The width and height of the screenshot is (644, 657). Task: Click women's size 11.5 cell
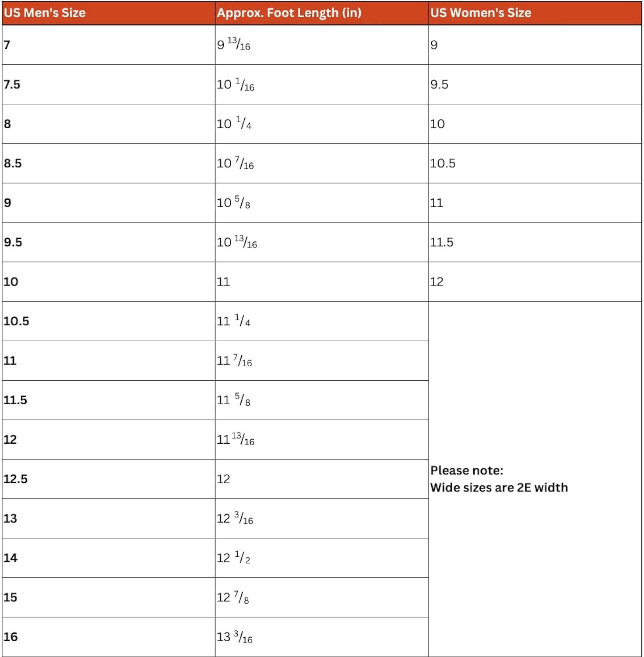[x=535, y=242]
